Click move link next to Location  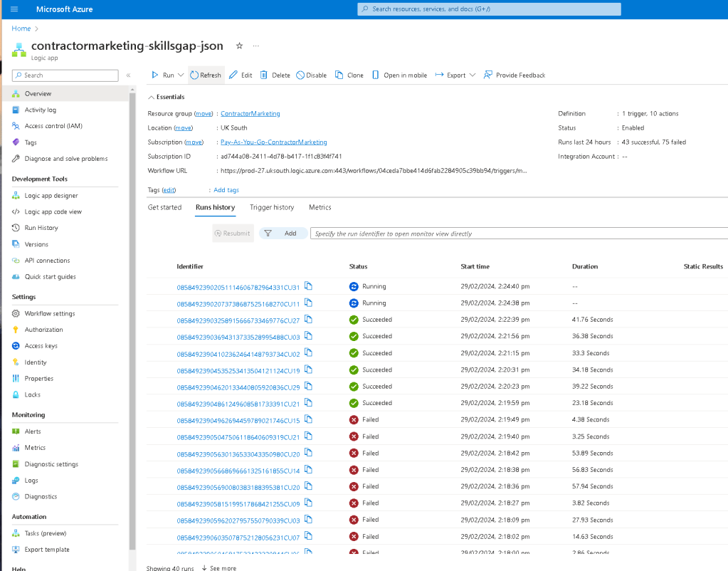pos(184,127)
